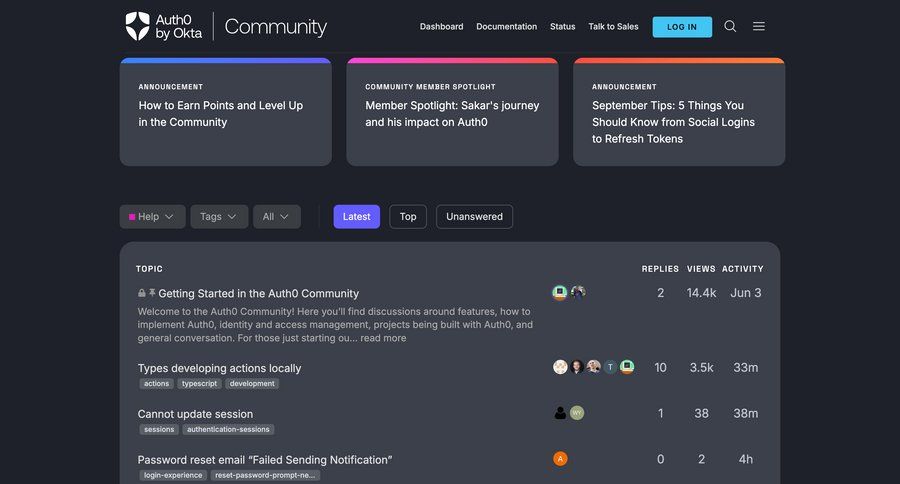Click the sessions tag
900x484 pixels.
[x=159, y=429]
